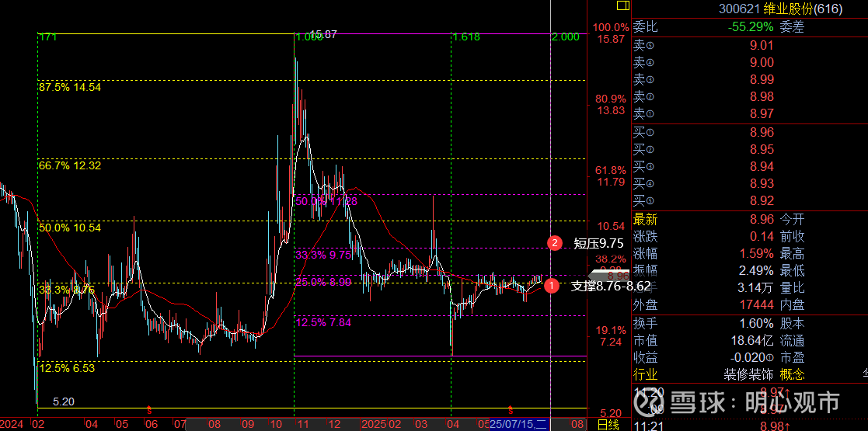Click the 最低 label
This screenshot has height=431, width=868.
click(792, 271)
